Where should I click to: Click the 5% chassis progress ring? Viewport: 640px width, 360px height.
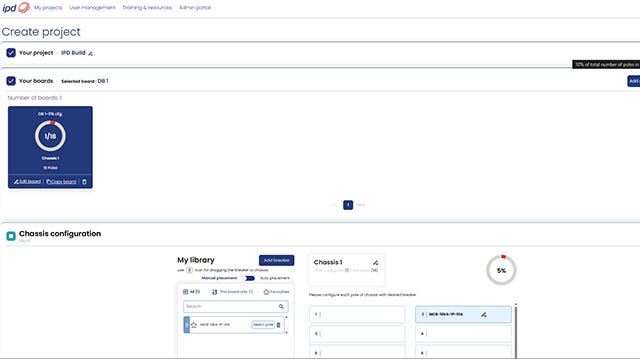pos(501,270)
